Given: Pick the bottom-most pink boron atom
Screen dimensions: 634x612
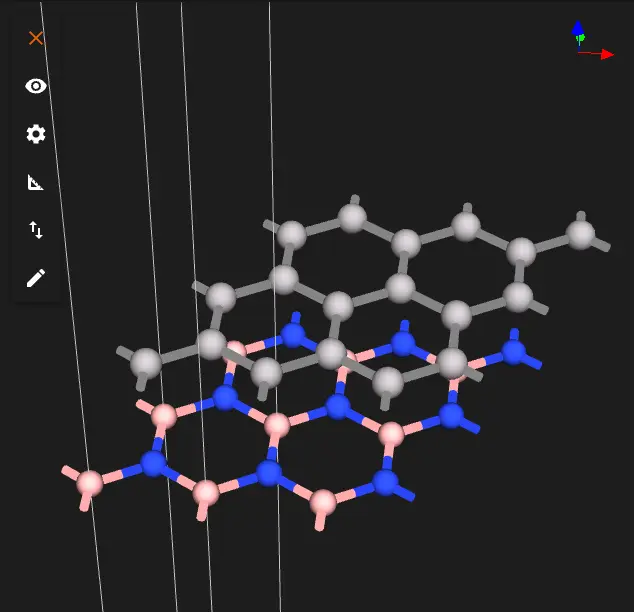Looking at the screenshot, I should [x=322, y=502].
